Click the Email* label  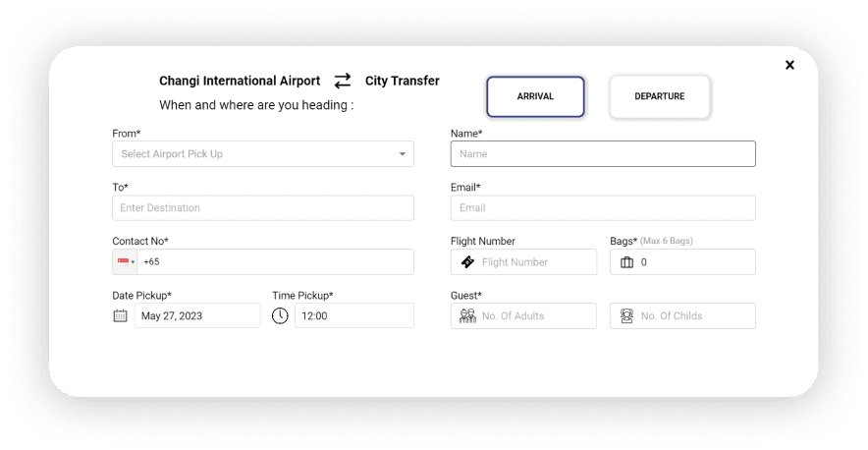(x=465, y=188)
